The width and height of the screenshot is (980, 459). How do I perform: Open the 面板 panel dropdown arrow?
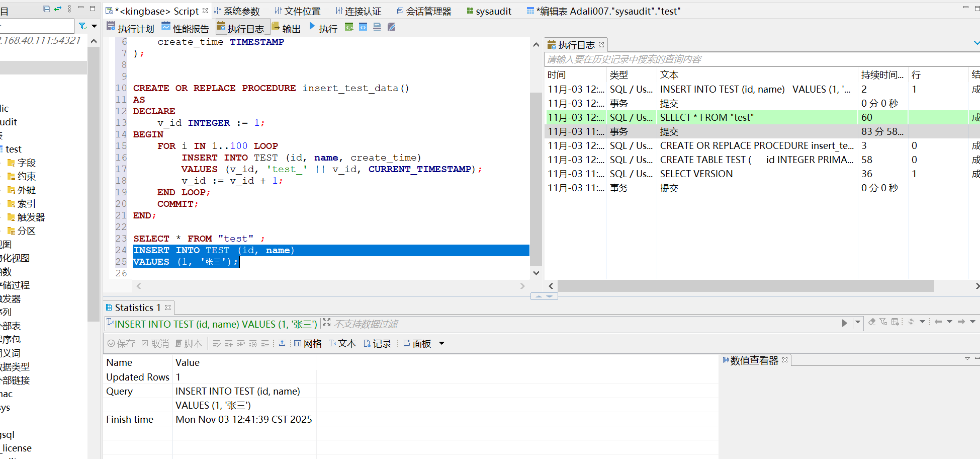click(x=442, y=344)
